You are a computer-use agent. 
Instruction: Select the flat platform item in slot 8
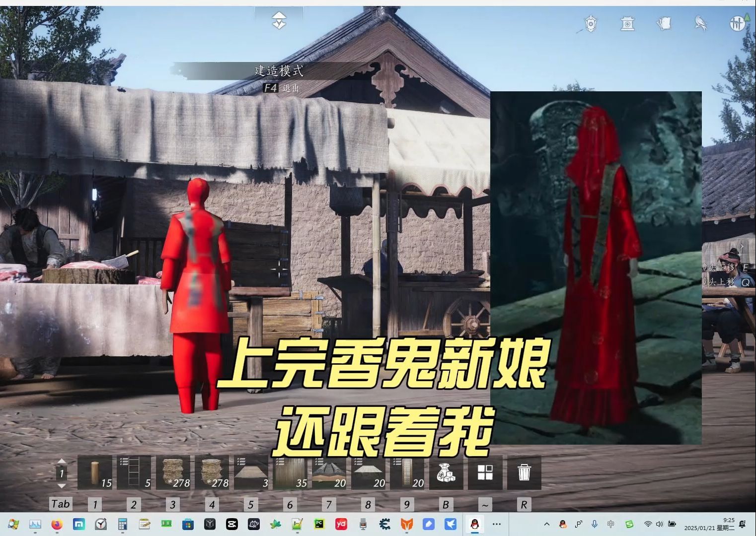369,472
